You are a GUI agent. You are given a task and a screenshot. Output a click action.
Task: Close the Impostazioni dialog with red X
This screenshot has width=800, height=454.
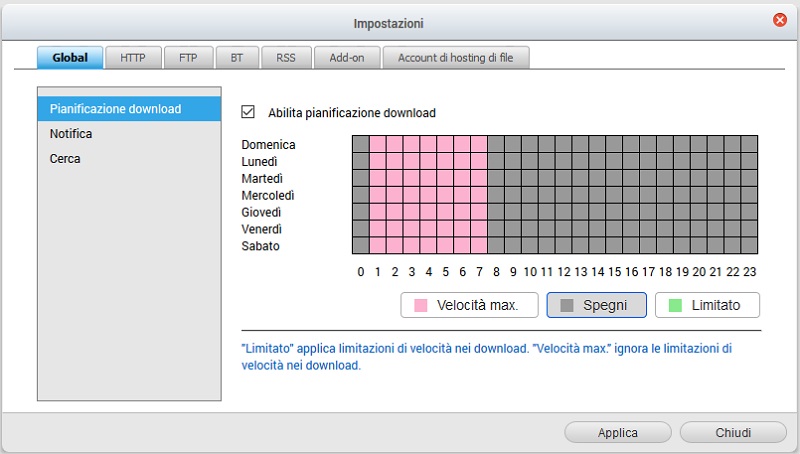[x=780, y=20]
